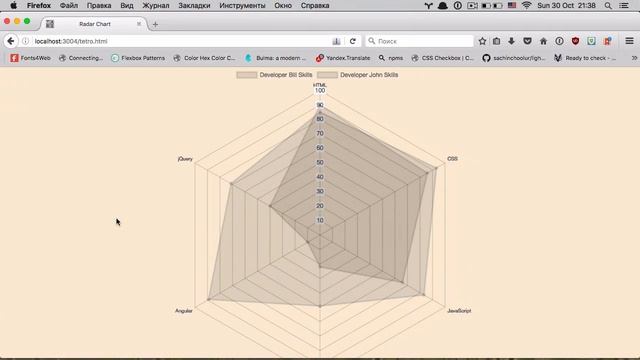This screenshot has width=640, height=360.
Task: Click the data point at Angular corner
Action: tap(208, 300)
